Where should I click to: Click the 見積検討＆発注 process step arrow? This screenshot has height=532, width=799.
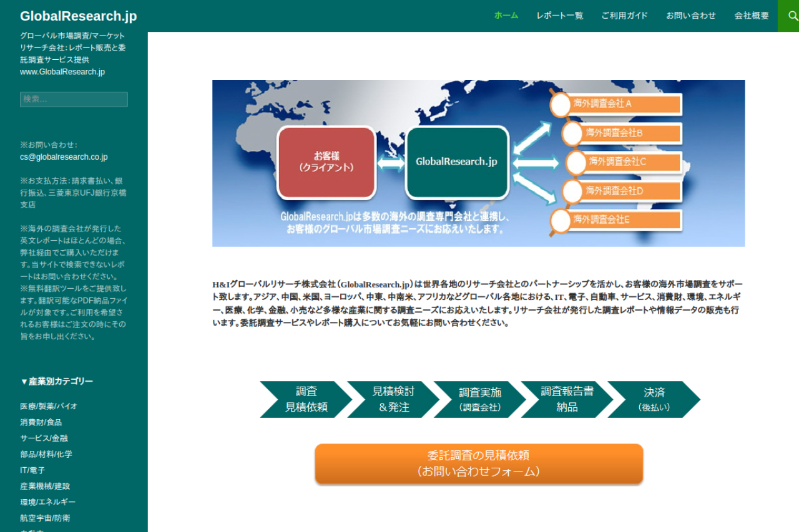[393, 399]
